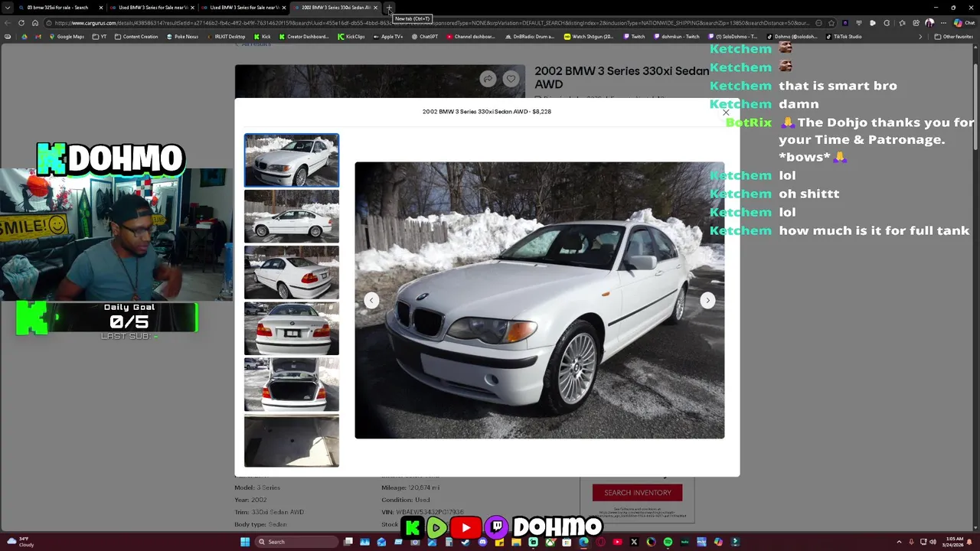The width and height of the screenshot is (980, 551).
Task: Click the heart save listing icon
Action: (511, 79)
